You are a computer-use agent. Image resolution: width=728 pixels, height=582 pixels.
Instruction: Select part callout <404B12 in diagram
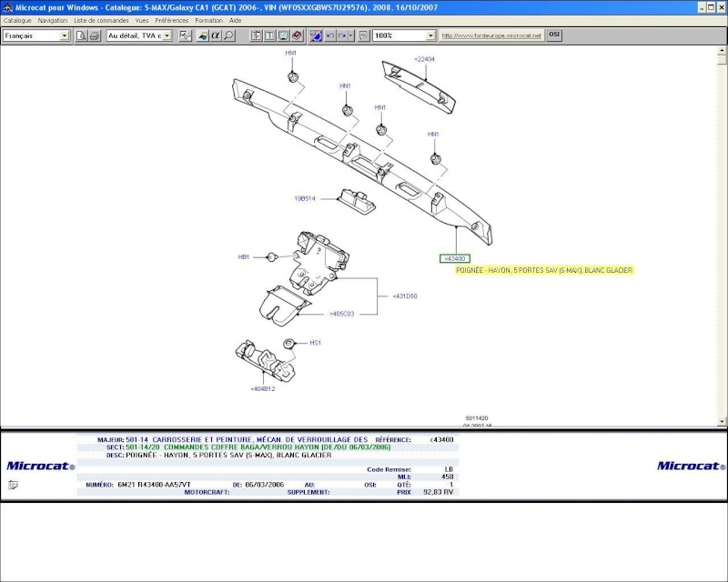(263, 388)
